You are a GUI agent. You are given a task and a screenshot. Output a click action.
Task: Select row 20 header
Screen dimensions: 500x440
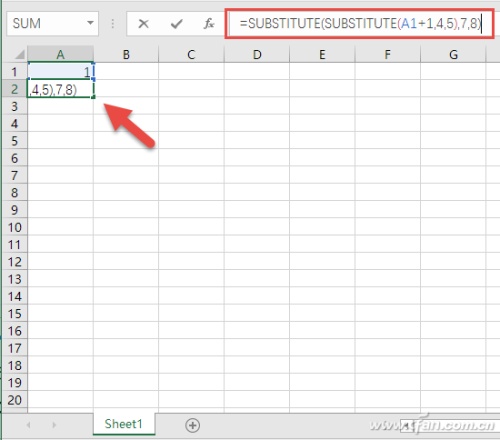click(x=14, y=400)
